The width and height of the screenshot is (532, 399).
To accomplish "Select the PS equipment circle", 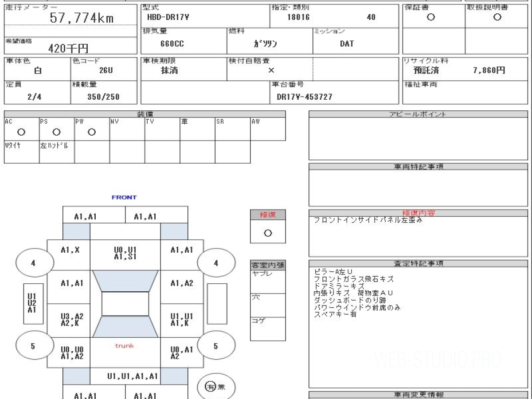I will [x=56, y=132].
